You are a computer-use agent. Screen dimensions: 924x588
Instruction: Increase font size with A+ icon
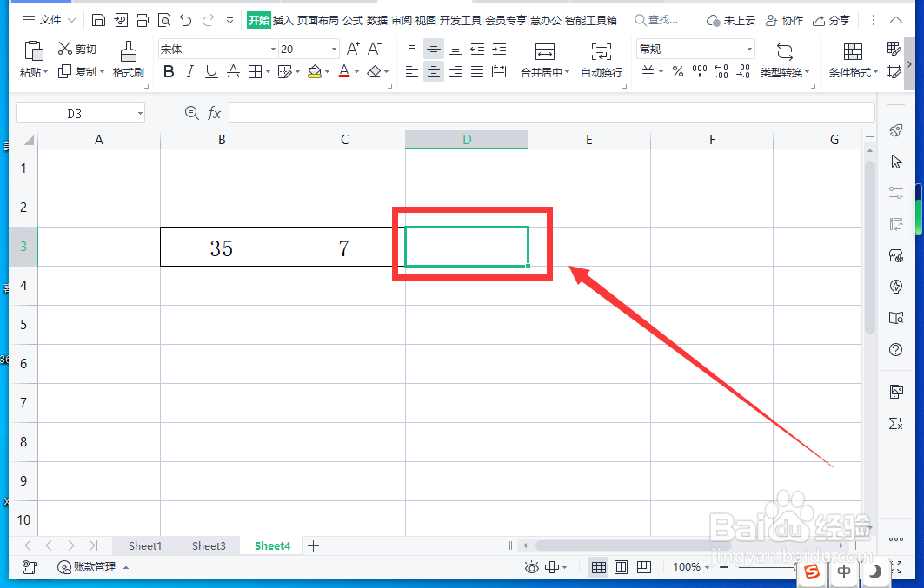click(x=353, y=49)
